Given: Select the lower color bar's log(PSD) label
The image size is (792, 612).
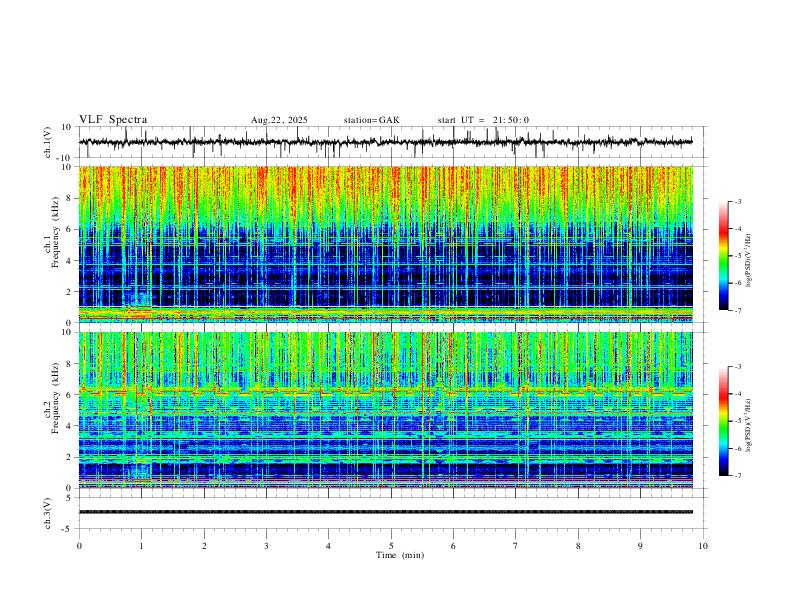Looking at the screenshot, I should [748, 426].
